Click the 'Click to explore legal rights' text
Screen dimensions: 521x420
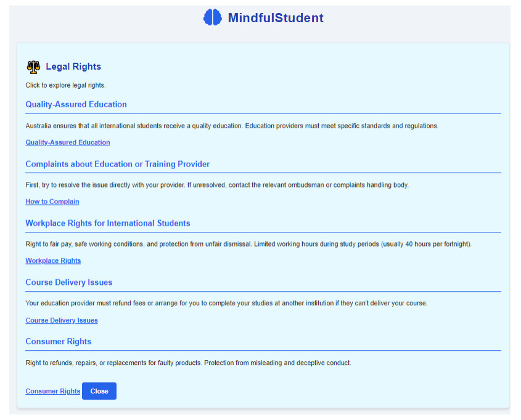point(65,85)
